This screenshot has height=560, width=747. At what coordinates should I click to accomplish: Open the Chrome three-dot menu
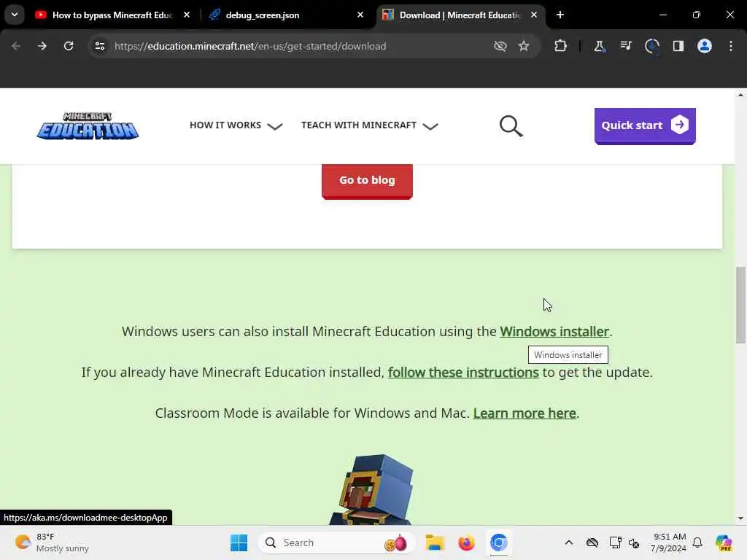pyautogui.click(x=731, y=46)
